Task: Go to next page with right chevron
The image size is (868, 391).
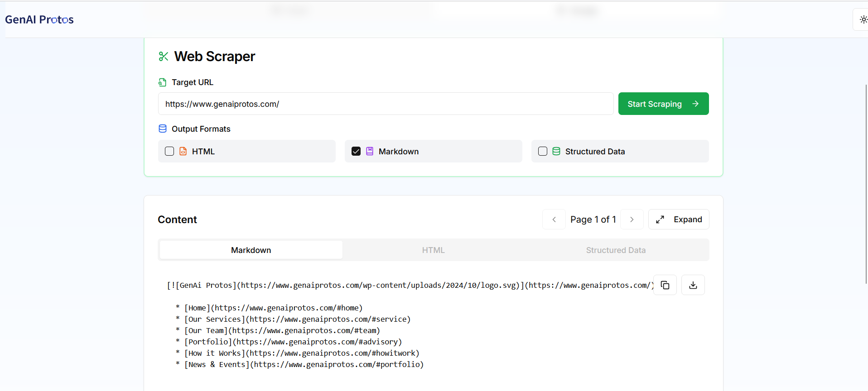Action: [x=632, y=219]
